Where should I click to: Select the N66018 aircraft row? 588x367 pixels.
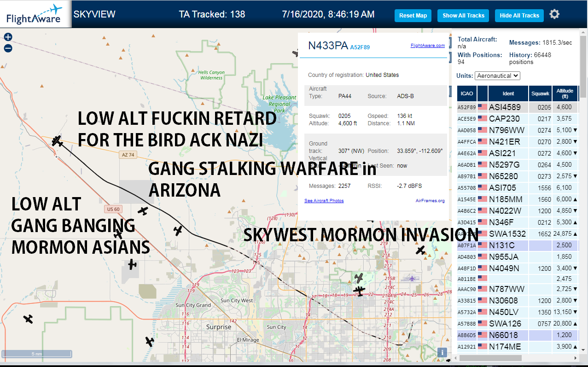point(518,335)
